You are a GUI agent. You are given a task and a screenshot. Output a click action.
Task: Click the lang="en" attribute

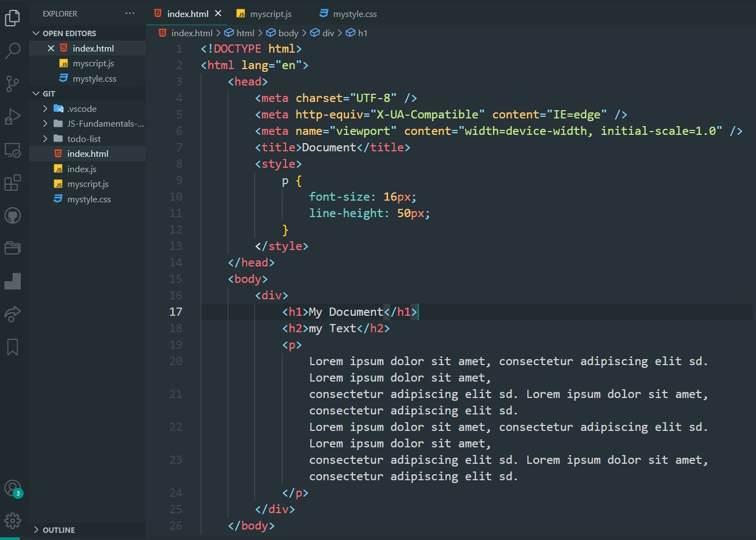(x=271, y=65)
